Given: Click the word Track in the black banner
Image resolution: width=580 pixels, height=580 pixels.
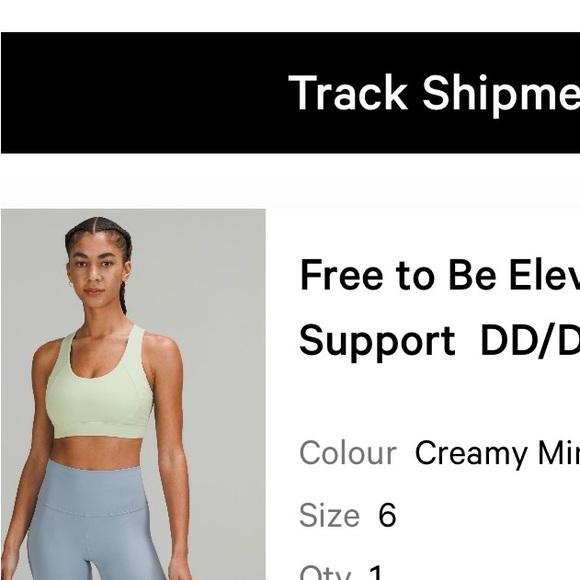Looking at the screenshot, I should [347, 92].
